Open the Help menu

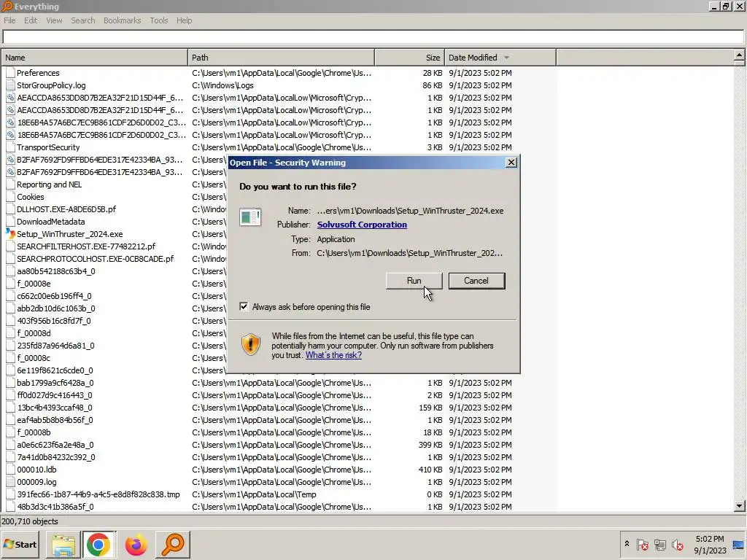(184, 20)
